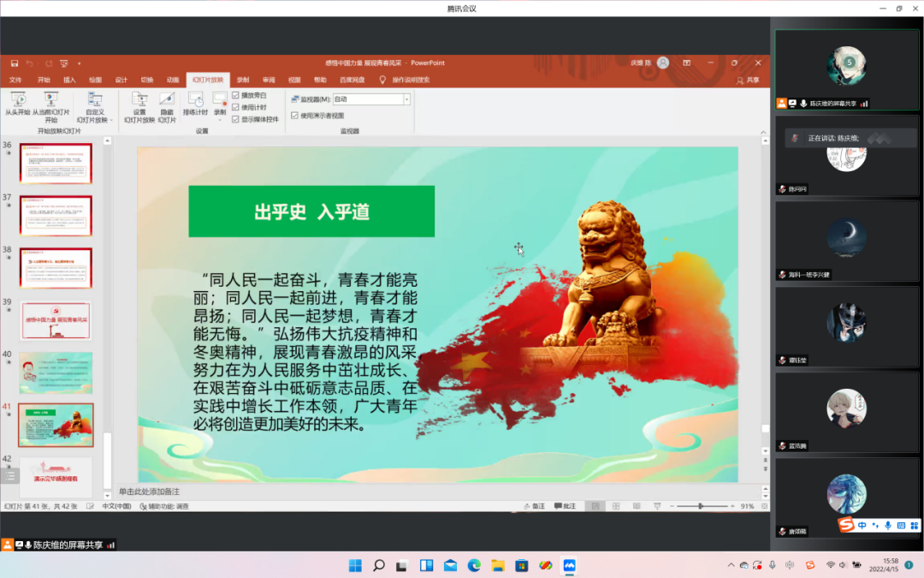Open 备注 notes from status bar

533,506
